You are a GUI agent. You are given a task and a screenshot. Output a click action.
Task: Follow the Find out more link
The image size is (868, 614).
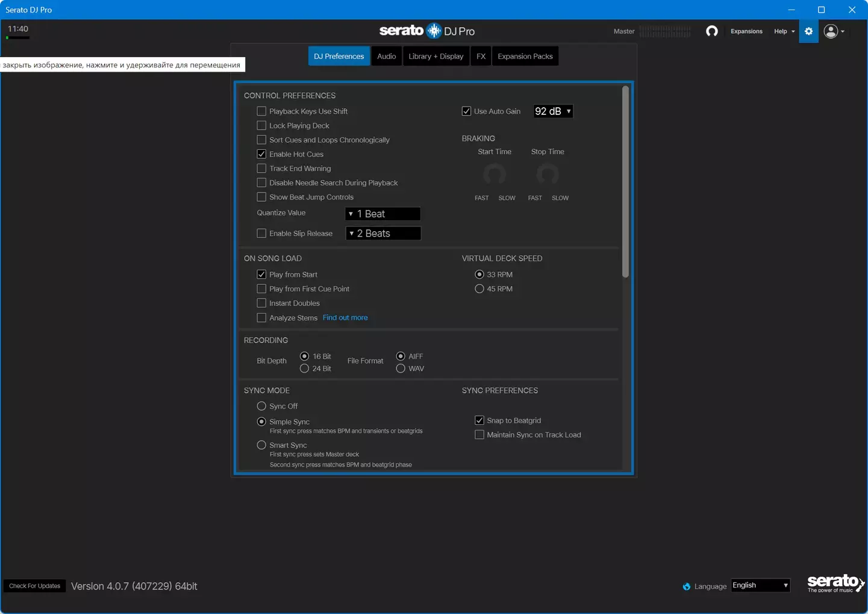345,318
